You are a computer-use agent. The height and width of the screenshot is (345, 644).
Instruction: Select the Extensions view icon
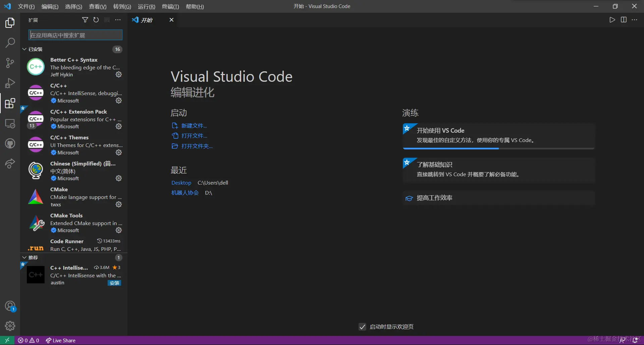tap(10, 103)
